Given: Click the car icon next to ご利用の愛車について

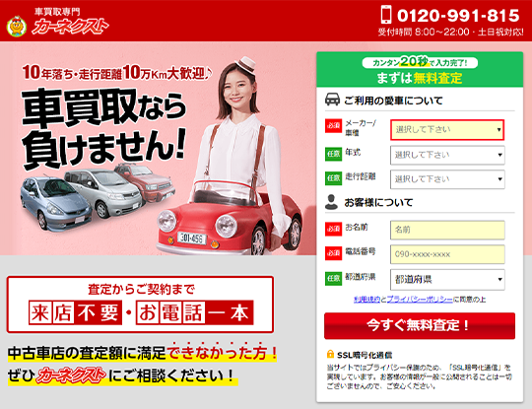Looking at the screenshot, I should point(332,100).
